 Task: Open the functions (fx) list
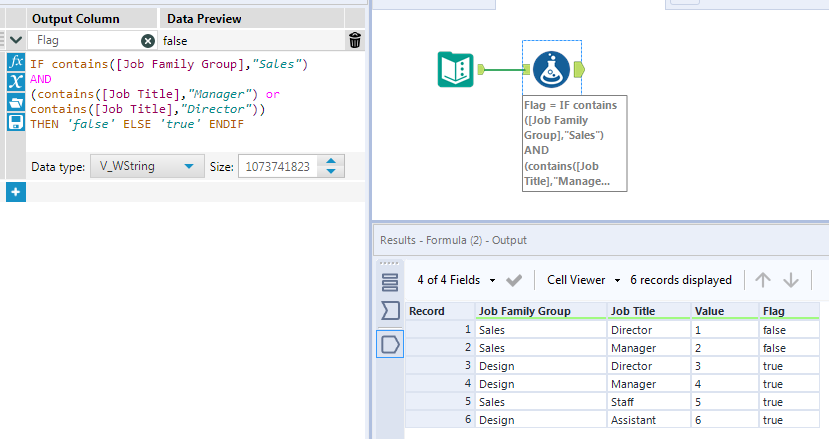[16, 61]
